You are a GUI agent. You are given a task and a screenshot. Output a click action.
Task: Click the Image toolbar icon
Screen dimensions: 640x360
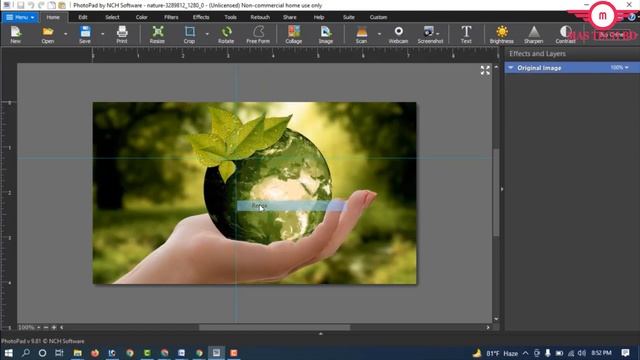coord(326,34)
